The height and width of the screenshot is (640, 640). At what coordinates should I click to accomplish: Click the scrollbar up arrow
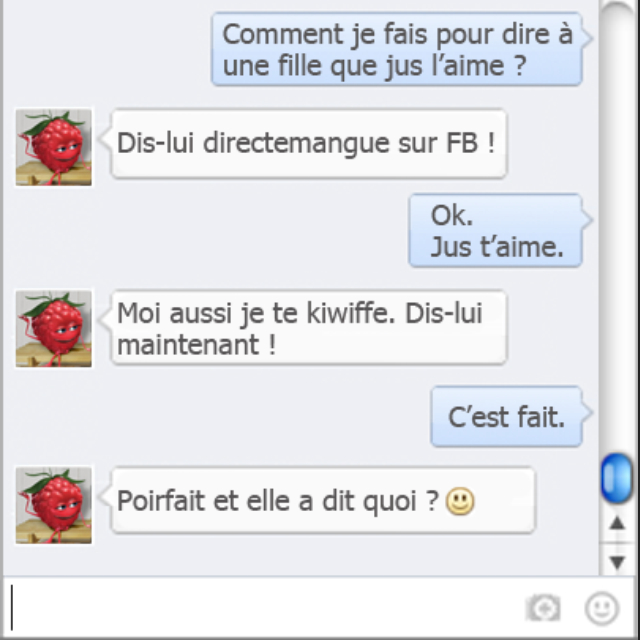coord(617,524)
